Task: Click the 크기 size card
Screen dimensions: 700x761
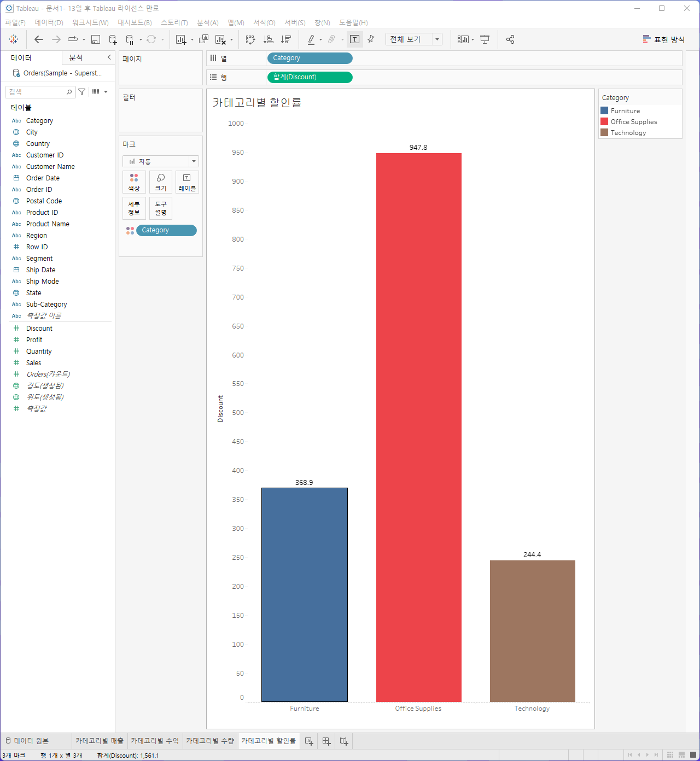Action: (x=161, y=182)
